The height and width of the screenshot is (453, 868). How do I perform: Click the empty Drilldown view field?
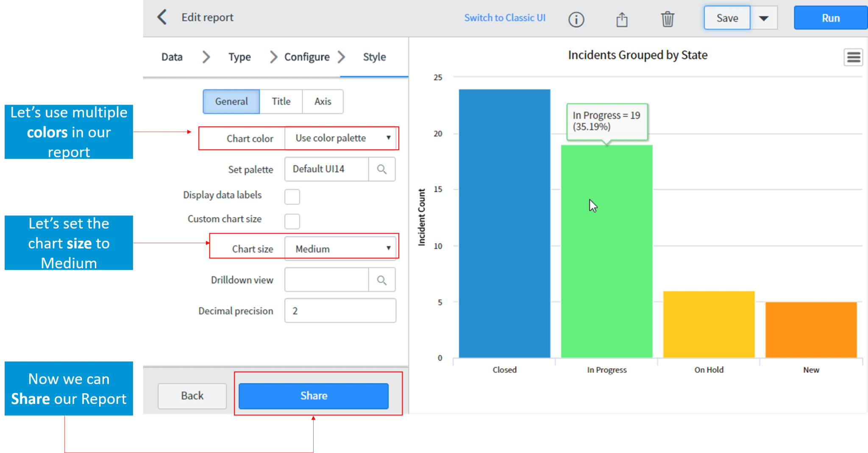(326, 280)
